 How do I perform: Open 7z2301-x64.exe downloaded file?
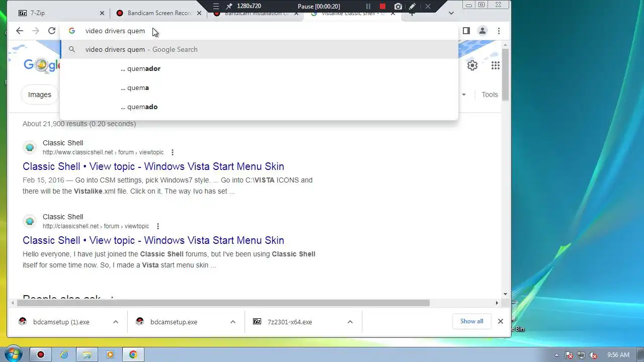tap(289, 322)
